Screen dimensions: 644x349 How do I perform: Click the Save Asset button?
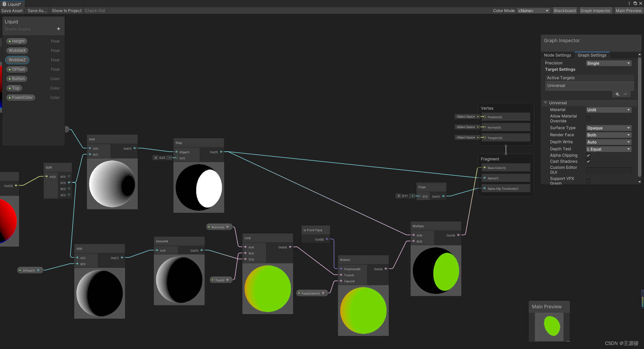coord(12,11)
